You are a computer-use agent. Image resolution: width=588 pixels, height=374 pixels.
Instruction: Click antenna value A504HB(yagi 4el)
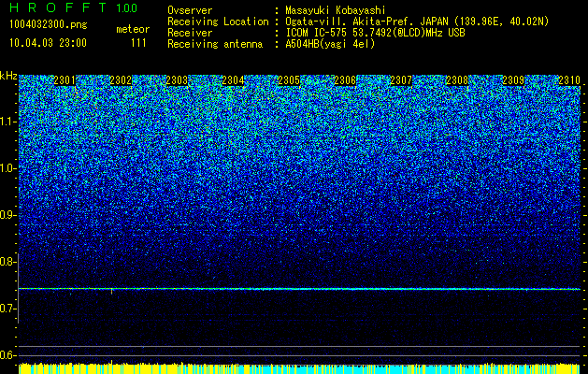coord(330,44)
